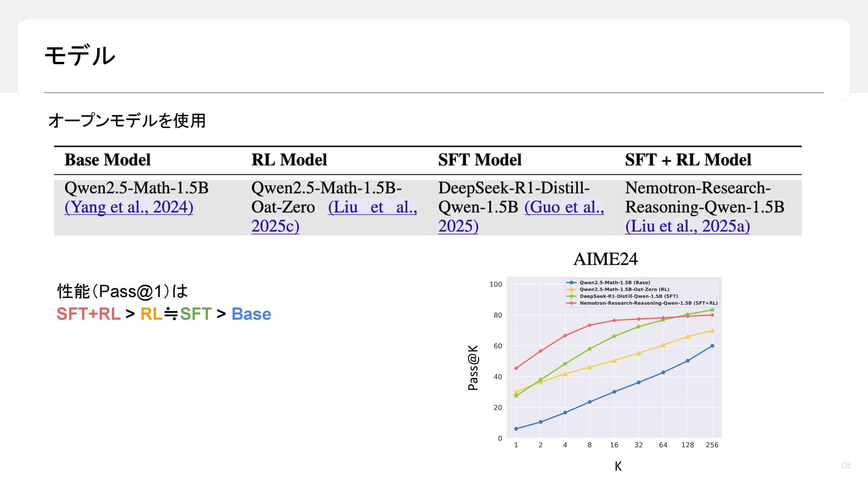Select the red SFT+RL data point at K=1
The height and width of the screenshot is (488, 868).
(x=516, y=368)
